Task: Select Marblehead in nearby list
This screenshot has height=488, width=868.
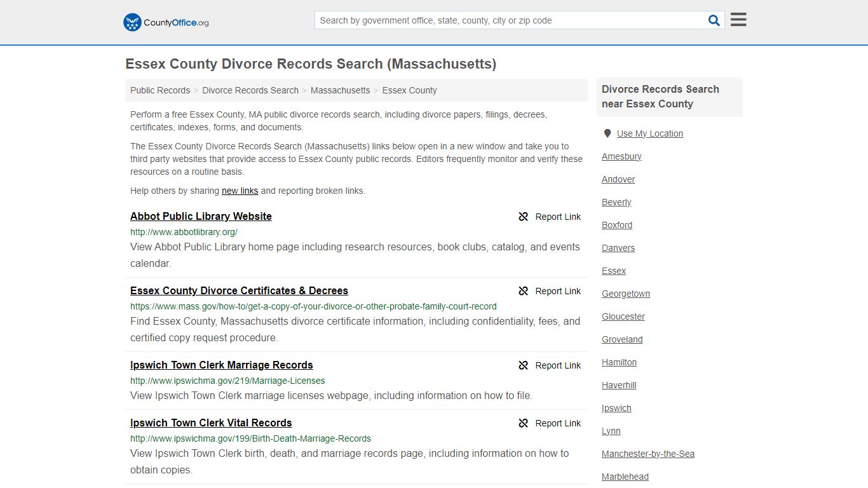Action: coord(625,477)
